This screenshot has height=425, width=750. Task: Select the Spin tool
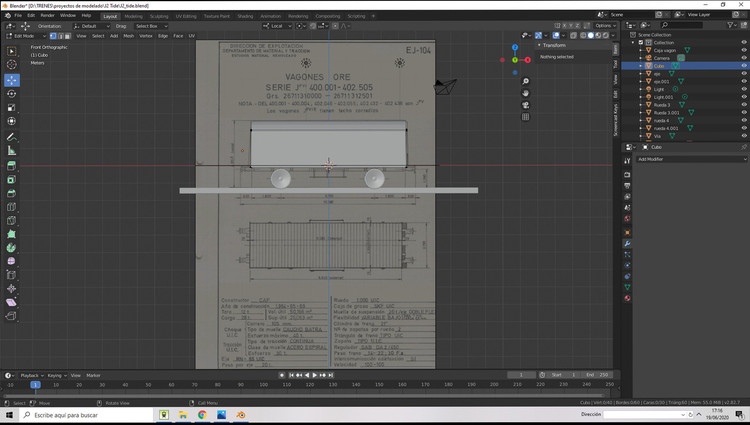12,248
